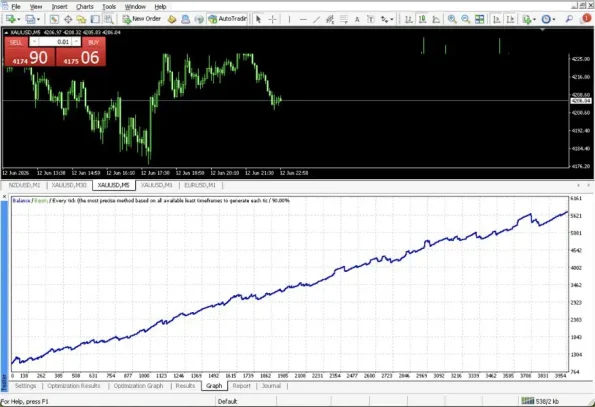Click the Zoom In magnifier icon
Viewport: 595px width, 407px height.
pyautogui.click(x=452, y=19)
